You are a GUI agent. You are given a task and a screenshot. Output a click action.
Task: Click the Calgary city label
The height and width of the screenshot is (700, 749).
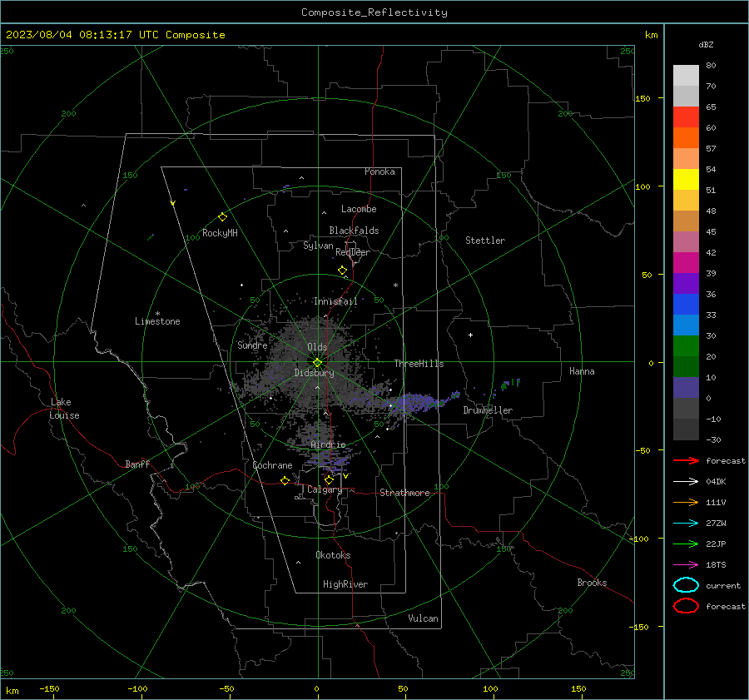pyautogui.click(x=325, y=489)
